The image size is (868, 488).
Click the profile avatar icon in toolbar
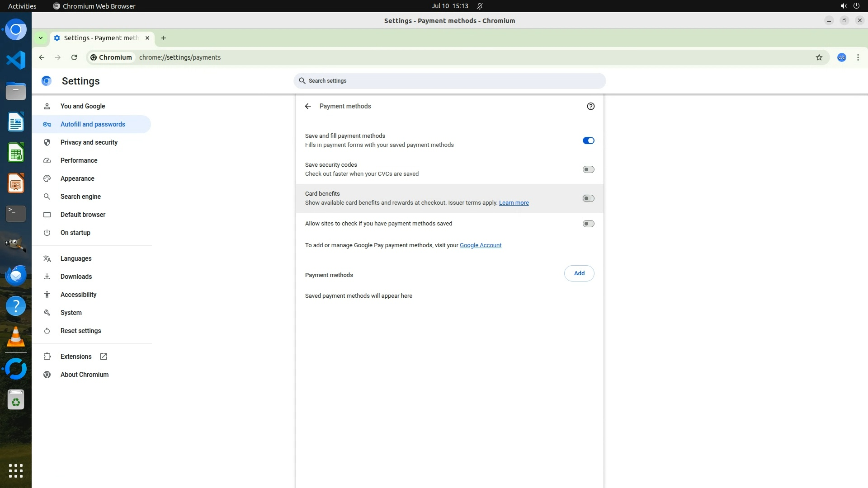(x=841, y=57)
